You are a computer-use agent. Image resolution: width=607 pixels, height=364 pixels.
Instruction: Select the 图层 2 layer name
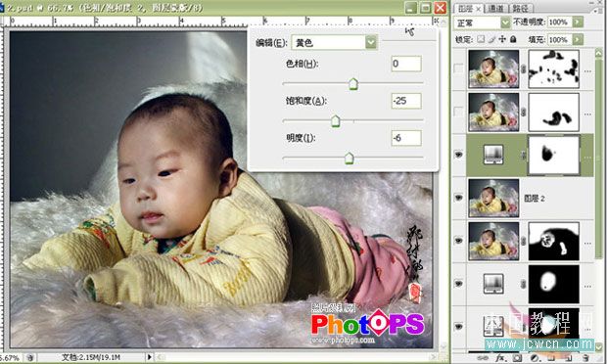click(535, 198)
